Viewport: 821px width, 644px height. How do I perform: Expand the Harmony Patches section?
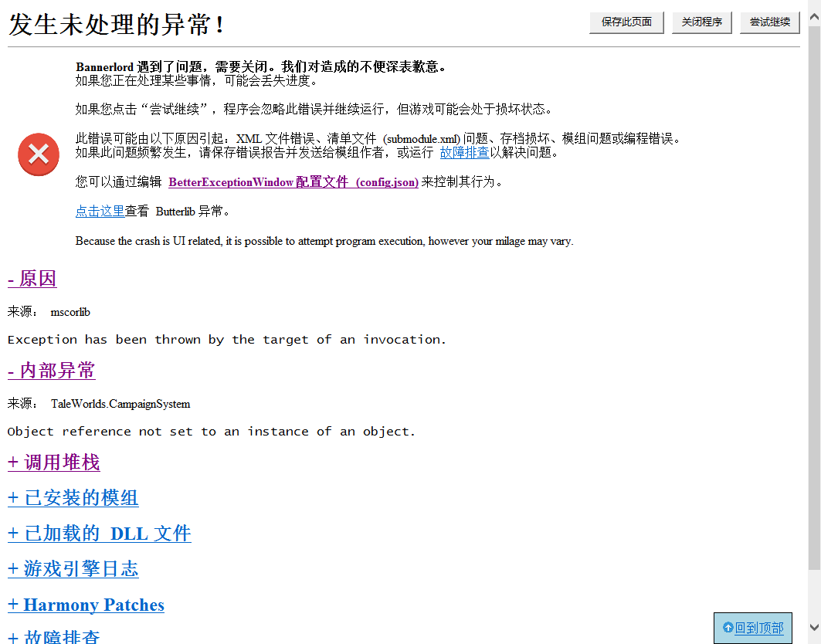pos(86,604)
